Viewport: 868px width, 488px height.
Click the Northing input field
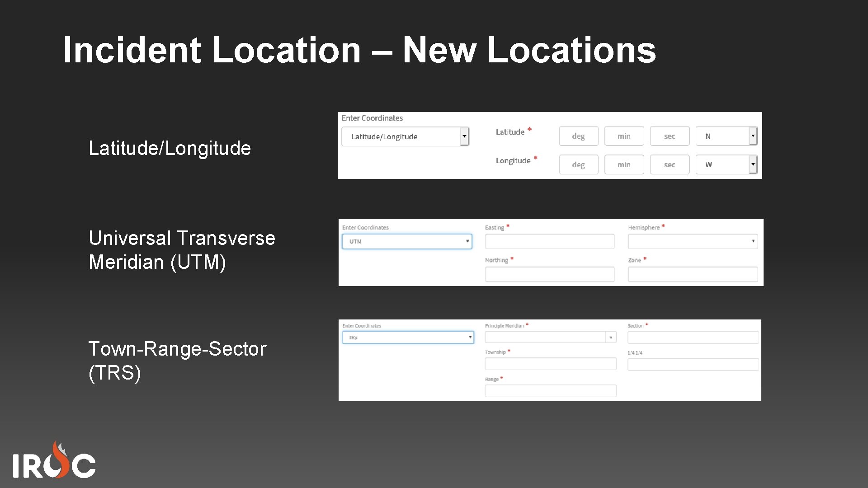[550, 274]
